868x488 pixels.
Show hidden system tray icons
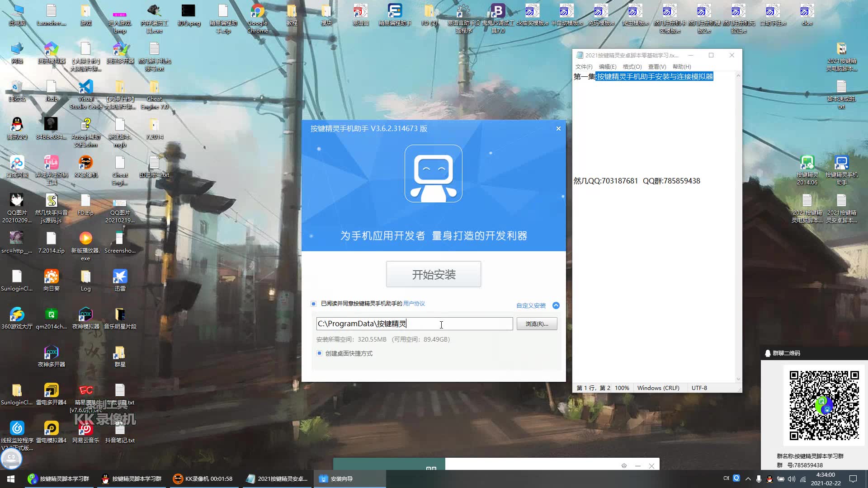click(x=748, y=479)
